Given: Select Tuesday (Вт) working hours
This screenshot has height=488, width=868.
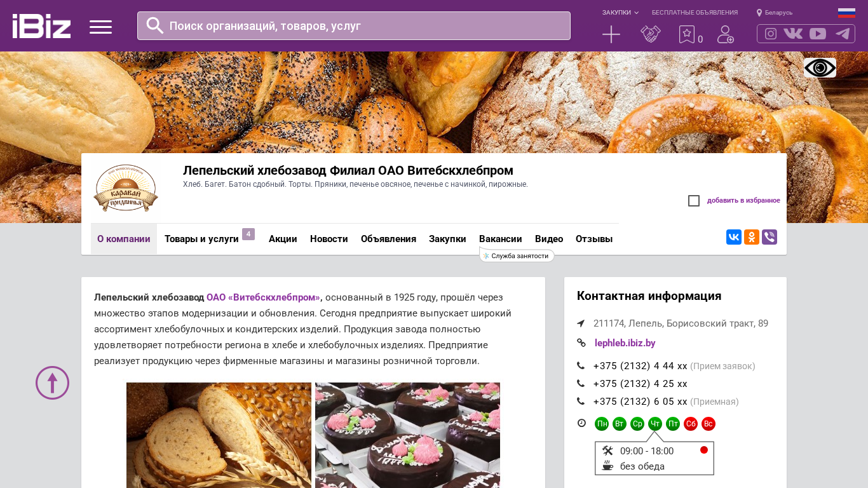Looking at the screenshot, I should pyautogui.click(x=620, y=424).
